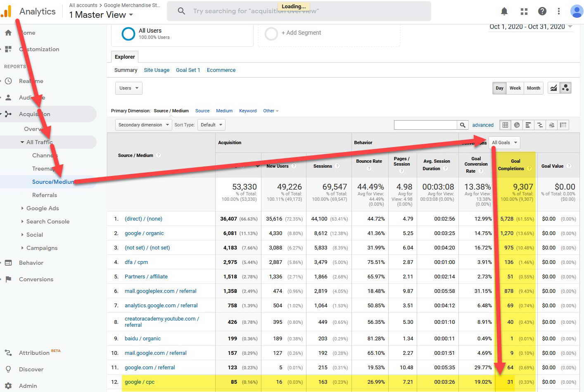Screen dimensions: 584x392
Task: Select the pivot table view icon
Action: pos(563,125)
